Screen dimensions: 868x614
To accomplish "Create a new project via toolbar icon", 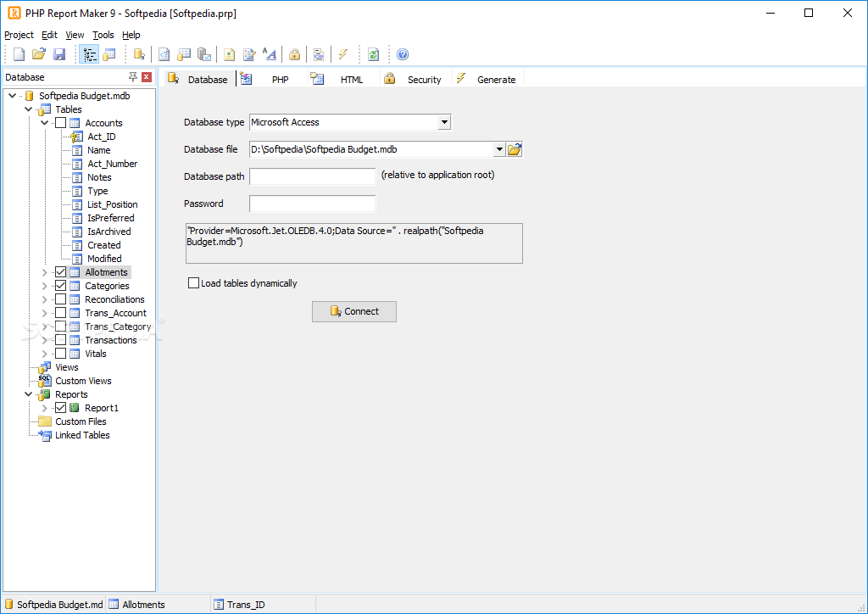I will [18, 53].
